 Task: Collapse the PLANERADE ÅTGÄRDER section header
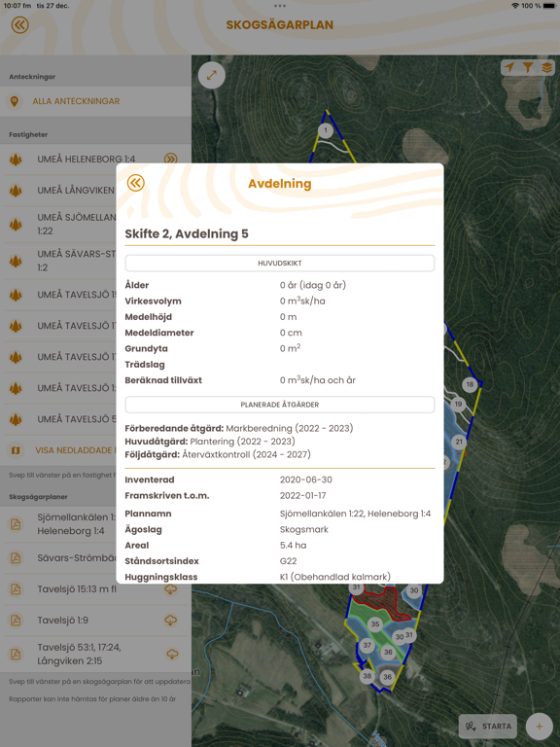[x=280, y=405]
